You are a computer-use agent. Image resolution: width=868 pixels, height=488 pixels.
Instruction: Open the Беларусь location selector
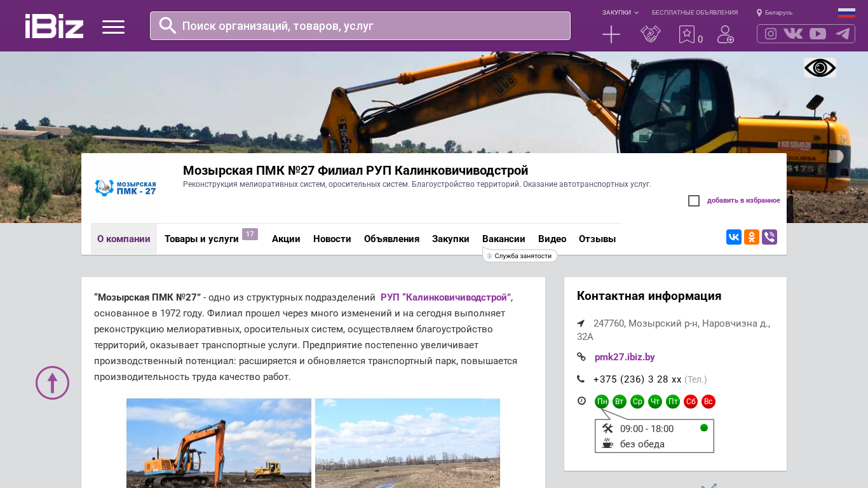(x=775, y=13)
